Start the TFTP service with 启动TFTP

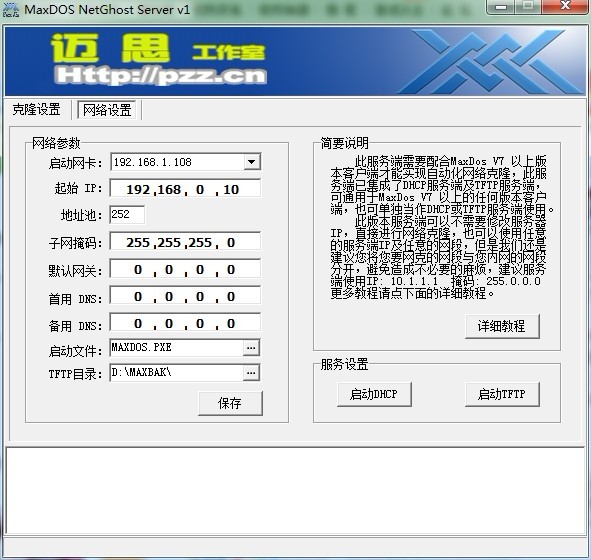[x=502, y=394]
